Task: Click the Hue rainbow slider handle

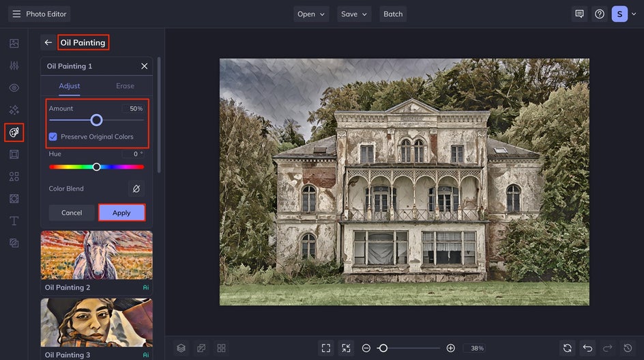Action: pos(96,167)
